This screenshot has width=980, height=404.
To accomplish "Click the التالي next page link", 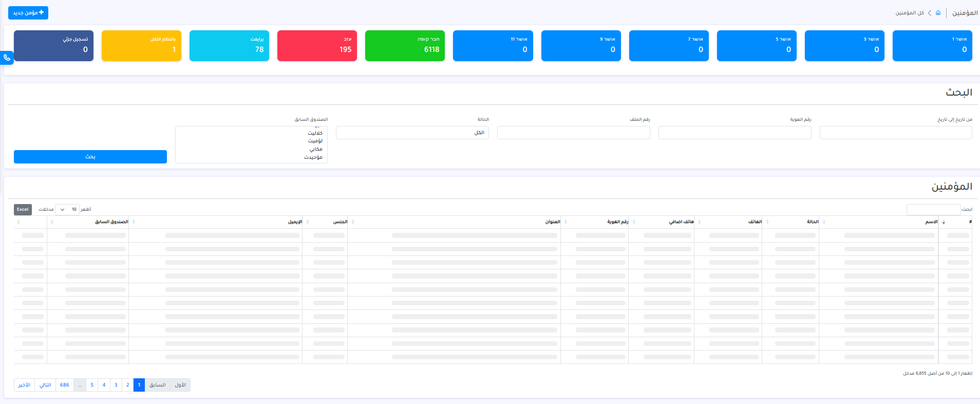I will [x=45, y=385].
